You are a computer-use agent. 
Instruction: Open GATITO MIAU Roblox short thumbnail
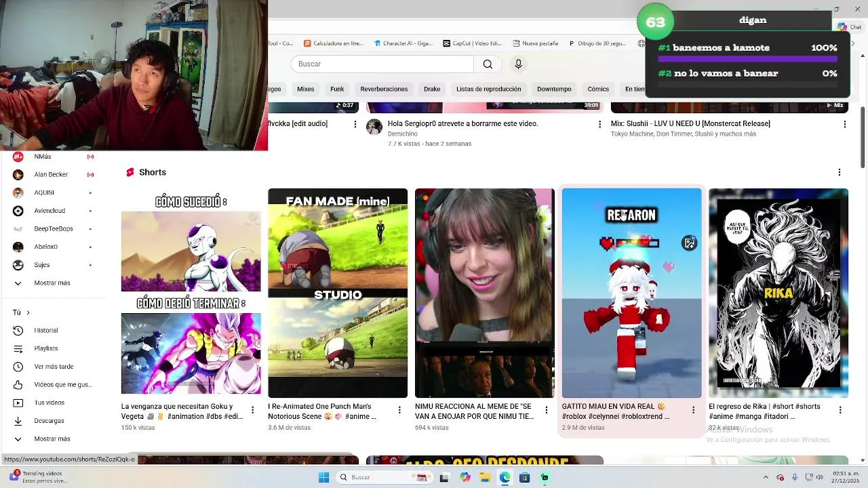coord(631,293)
